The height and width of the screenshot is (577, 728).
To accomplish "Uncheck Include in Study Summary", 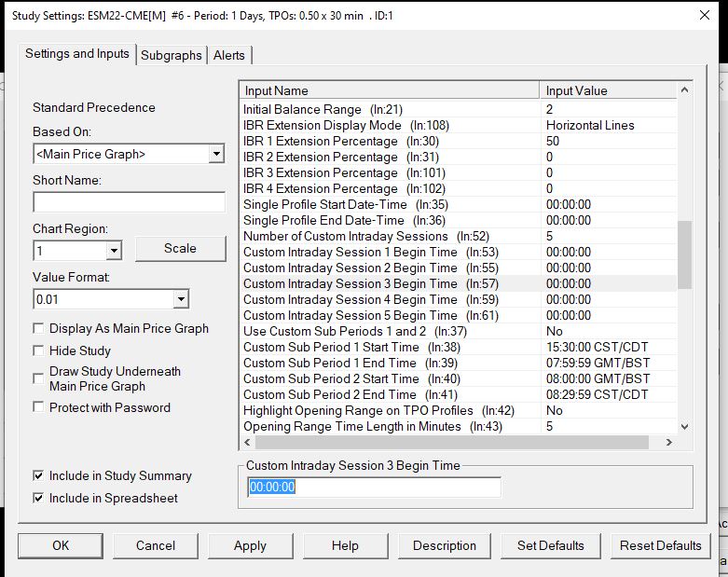I will tap(38, 475).
